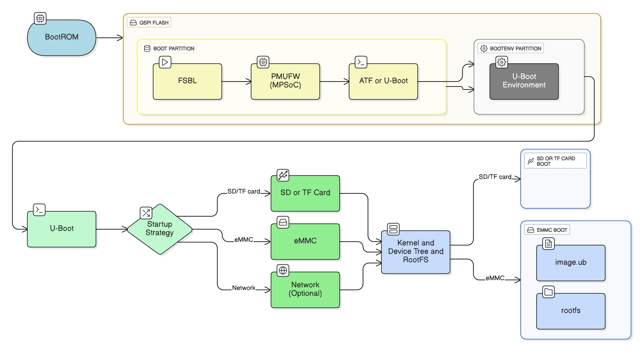Click document icon on image.ub node
This screenshot has width=644, height=359.
coord(548,243)
